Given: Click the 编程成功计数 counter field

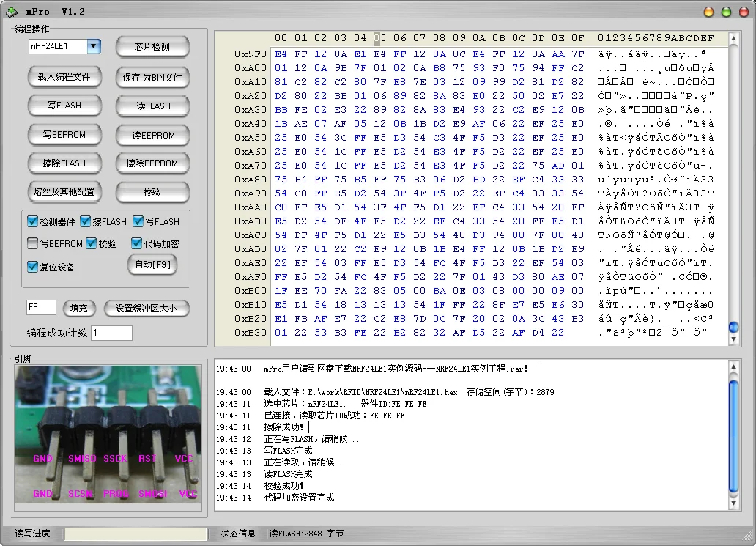Looking at the screenshot, I should pyautogui.click(x=111, y=333).
